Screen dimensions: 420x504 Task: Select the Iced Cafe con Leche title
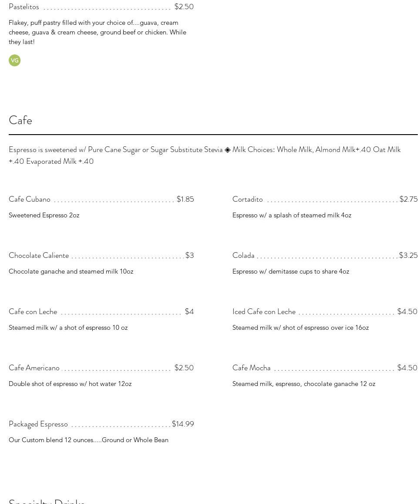(x=264, y=311)
